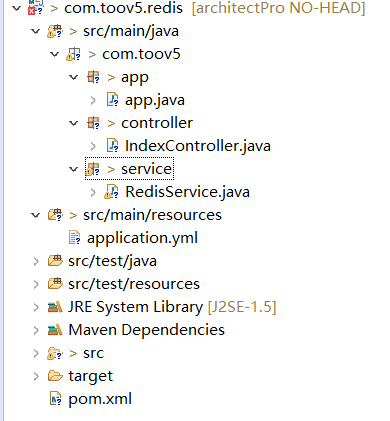This screenshot has width=390, height=421.
Task: Expand the target folder arrow
Action: pyautogui.click(x=36, y=376)
